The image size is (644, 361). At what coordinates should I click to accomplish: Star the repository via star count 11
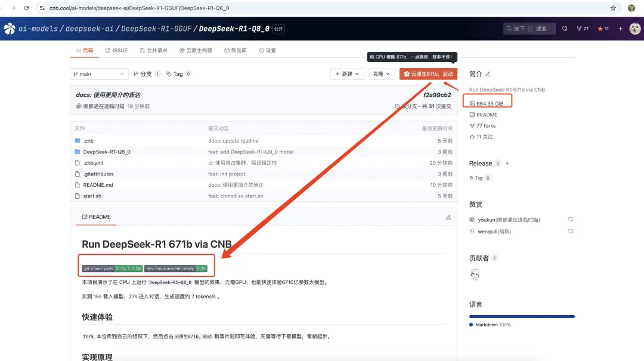point(603,29)
